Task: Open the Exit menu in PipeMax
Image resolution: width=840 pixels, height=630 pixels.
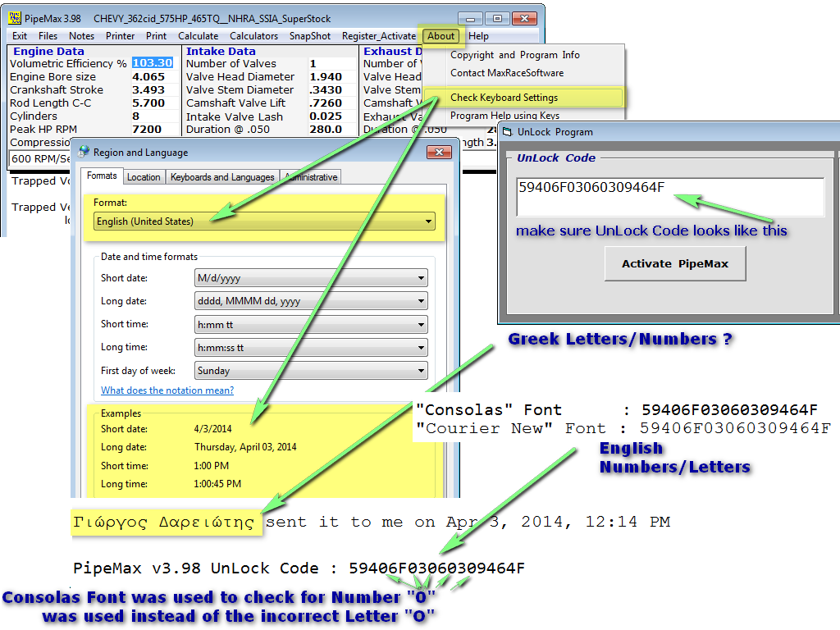Action: pyautogui.click(x=20, y=36)
